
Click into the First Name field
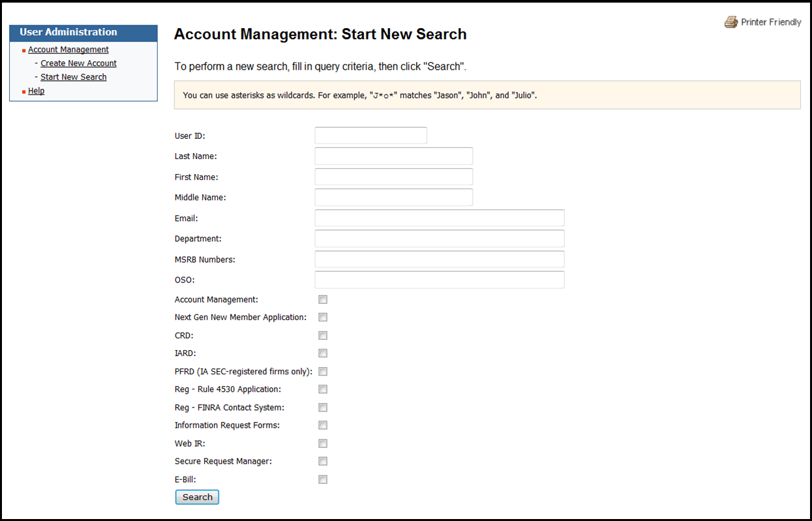point(393,177)
